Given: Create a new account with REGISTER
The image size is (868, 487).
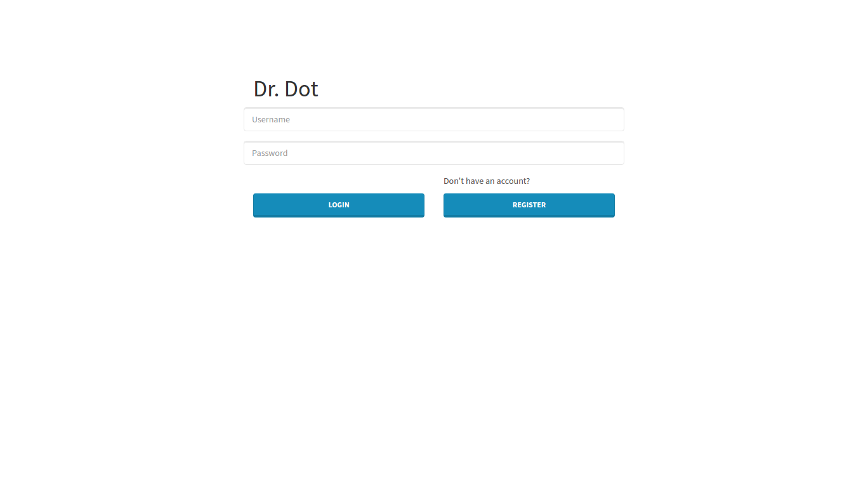Looking at the screenshot, I should pos(529,205).
